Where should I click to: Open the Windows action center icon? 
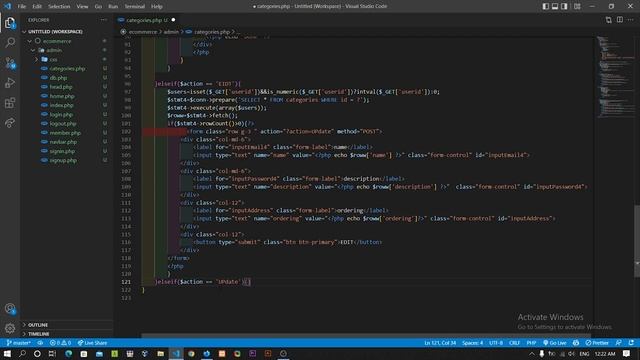(627, 353)
